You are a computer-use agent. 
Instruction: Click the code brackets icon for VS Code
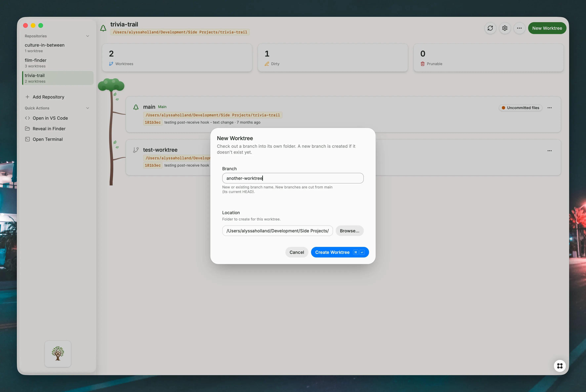(x=27, y=118)
